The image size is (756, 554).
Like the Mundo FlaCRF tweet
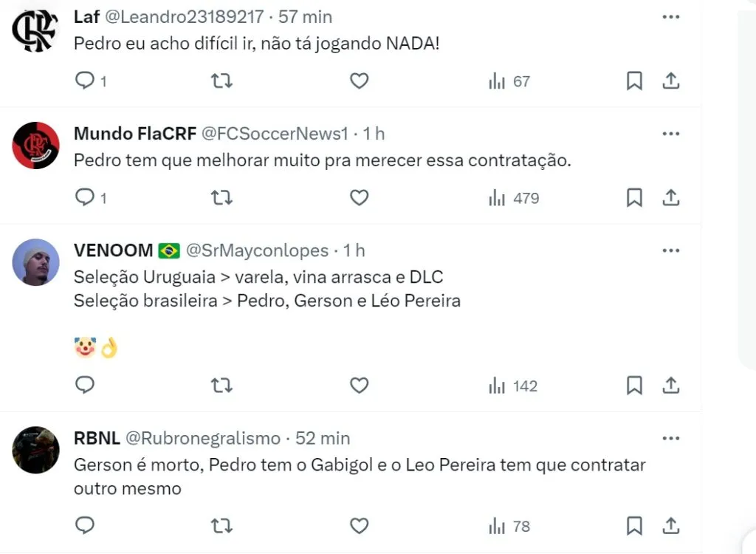359,198
